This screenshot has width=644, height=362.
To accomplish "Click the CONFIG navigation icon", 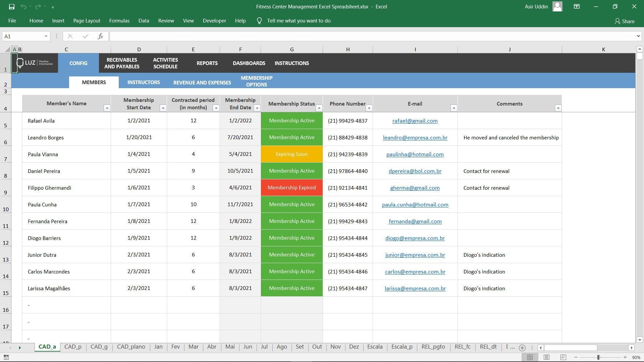I will pos(78,63).
